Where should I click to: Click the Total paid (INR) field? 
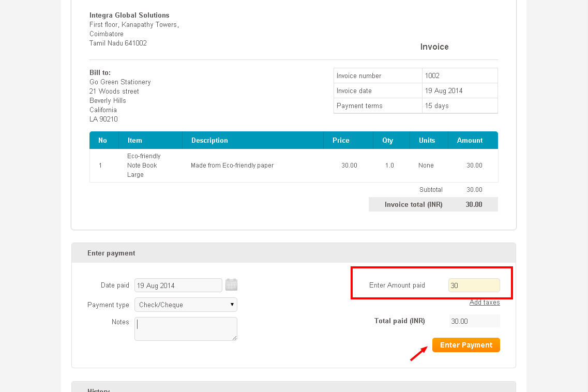coord(474,321)
